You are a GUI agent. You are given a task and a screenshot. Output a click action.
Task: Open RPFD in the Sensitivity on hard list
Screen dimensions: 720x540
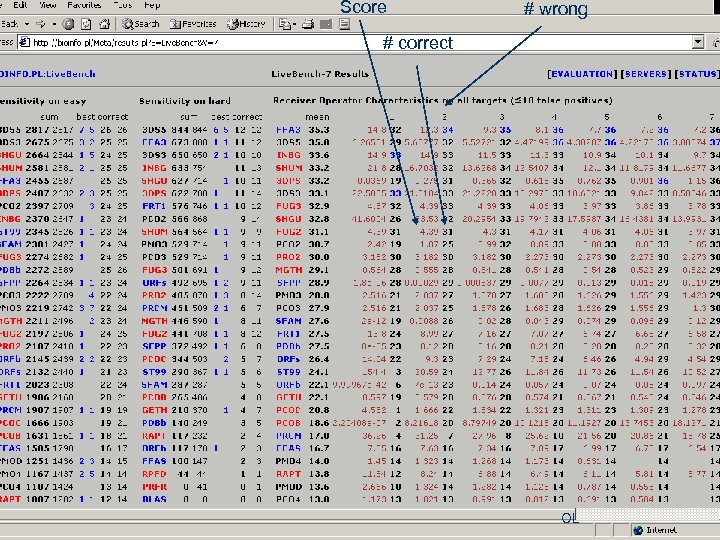(x=154, y=474)
